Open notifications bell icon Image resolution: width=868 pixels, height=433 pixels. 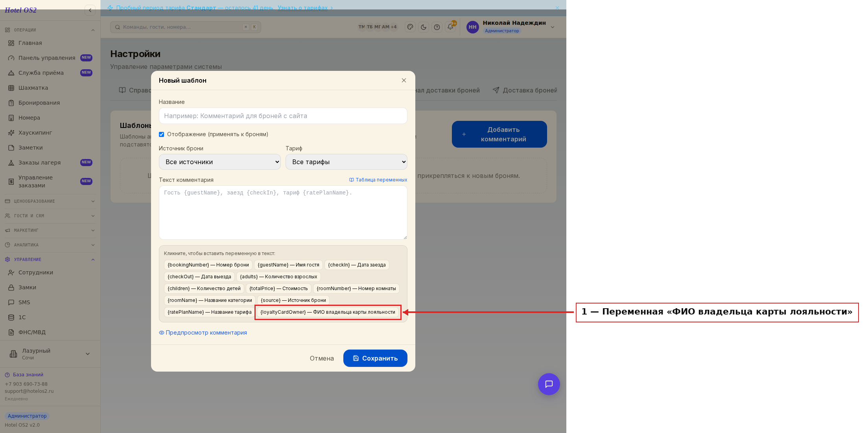pos(450,27)
